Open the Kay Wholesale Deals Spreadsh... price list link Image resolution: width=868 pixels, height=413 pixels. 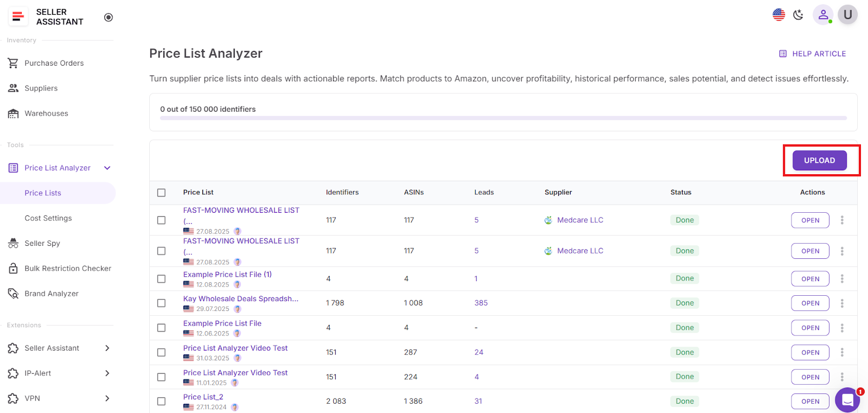point(241,299)
